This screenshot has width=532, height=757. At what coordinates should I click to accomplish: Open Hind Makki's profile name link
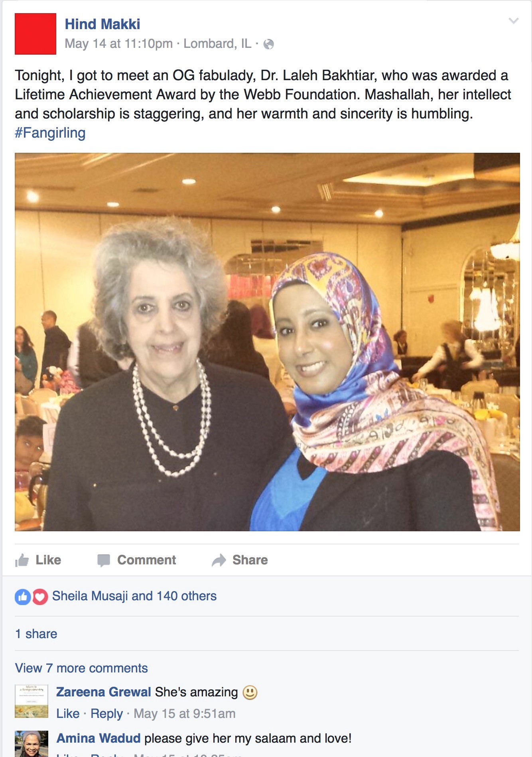(x=102, y=24)
